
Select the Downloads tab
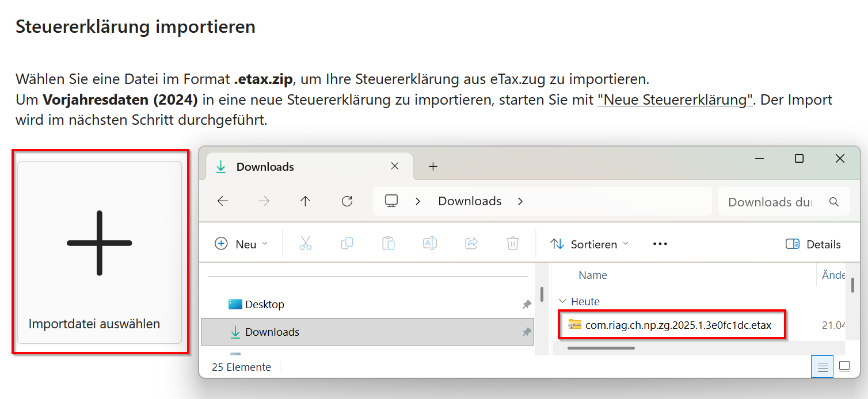(309, 167)
